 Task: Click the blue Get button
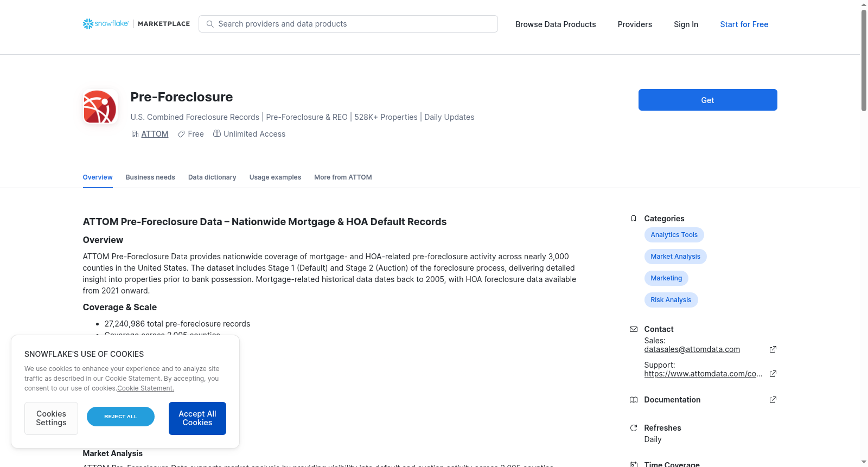707,100
